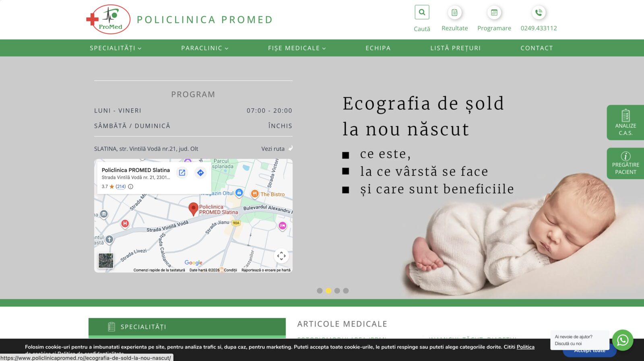Go to the fourth slide dot
Image resolution: width=644 pixels, height=361 pixels.
346,291
